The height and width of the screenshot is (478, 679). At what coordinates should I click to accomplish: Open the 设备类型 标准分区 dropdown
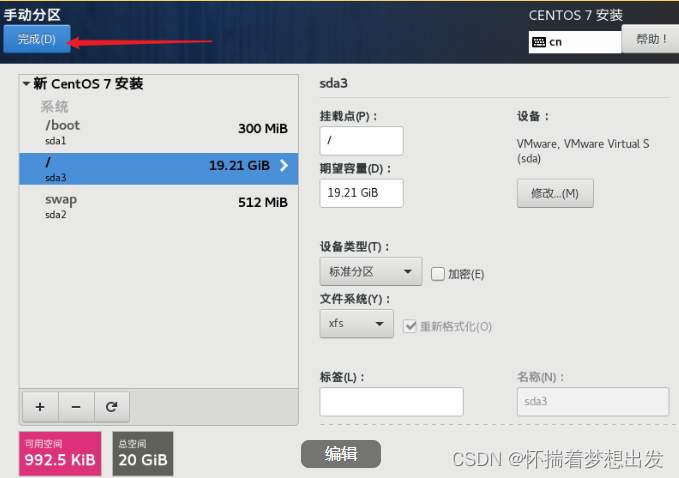coord(371,271)
